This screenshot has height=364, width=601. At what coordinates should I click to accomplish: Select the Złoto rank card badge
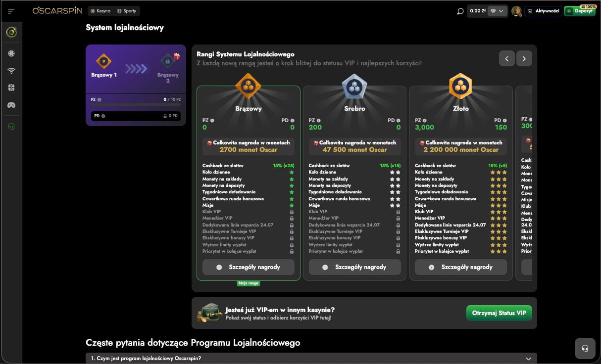[x=460, y=87]
